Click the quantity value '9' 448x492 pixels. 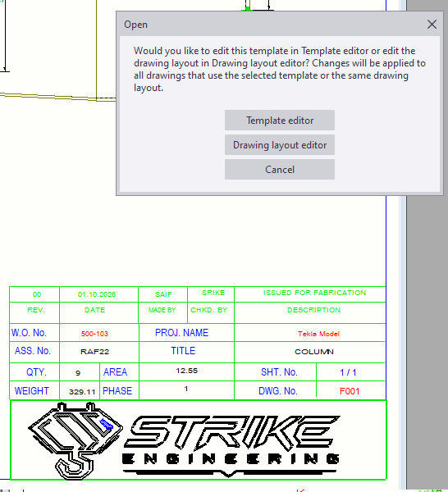pos(78,373)
